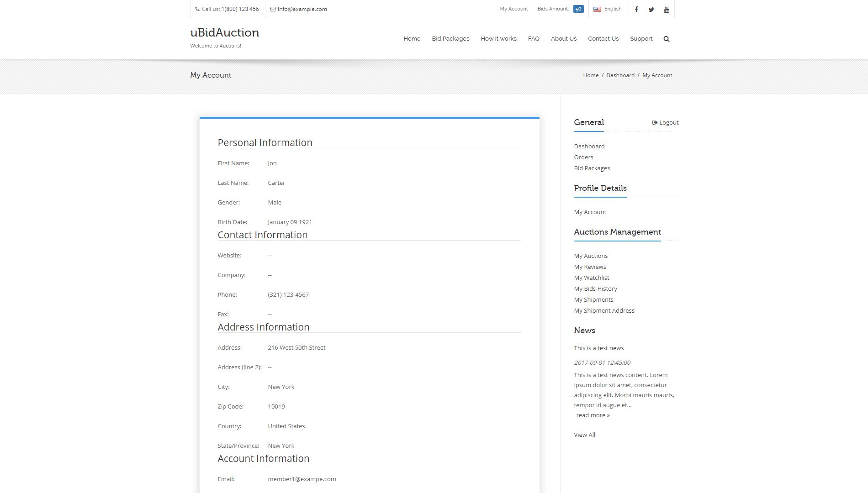Open My Account in top bar
Screen dimensions: 868x493
click(x=513, y=9)
